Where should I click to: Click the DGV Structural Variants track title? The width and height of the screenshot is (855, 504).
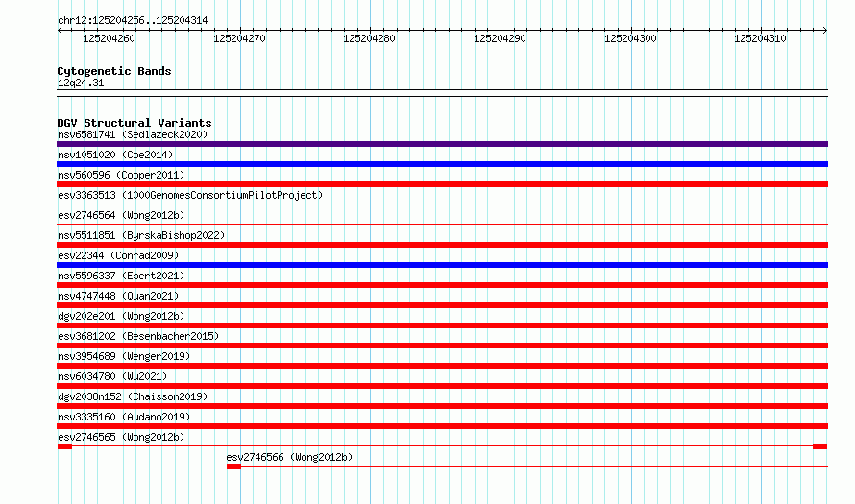click(134, 123)
